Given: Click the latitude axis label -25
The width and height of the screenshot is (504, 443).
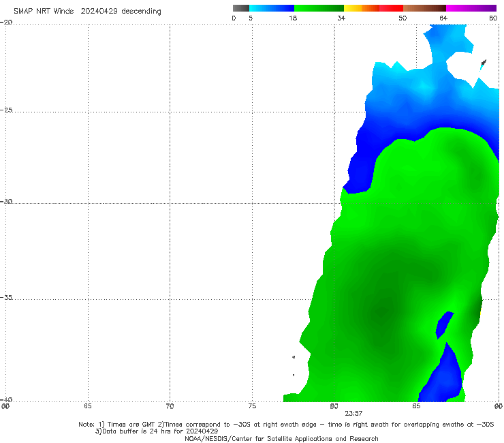Looking at the screenshot, I should [6, 110].
